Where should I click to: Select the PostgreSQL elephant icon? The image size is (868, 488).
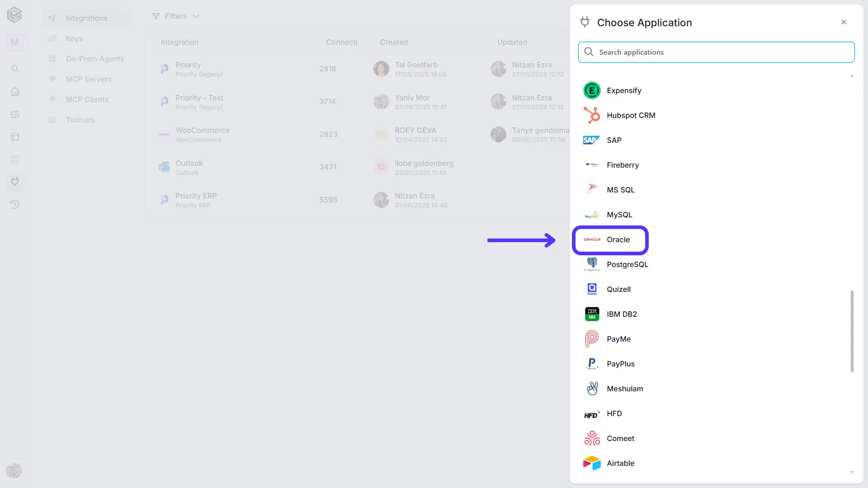click(592, 264)
